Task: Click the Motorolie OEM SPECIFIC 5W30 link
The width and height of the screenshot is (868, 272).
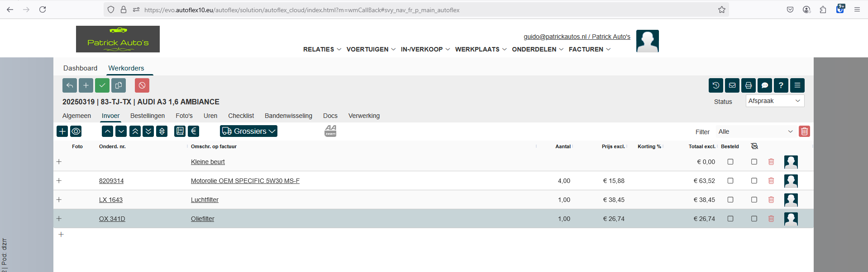Action: click(x=245, y=181)
